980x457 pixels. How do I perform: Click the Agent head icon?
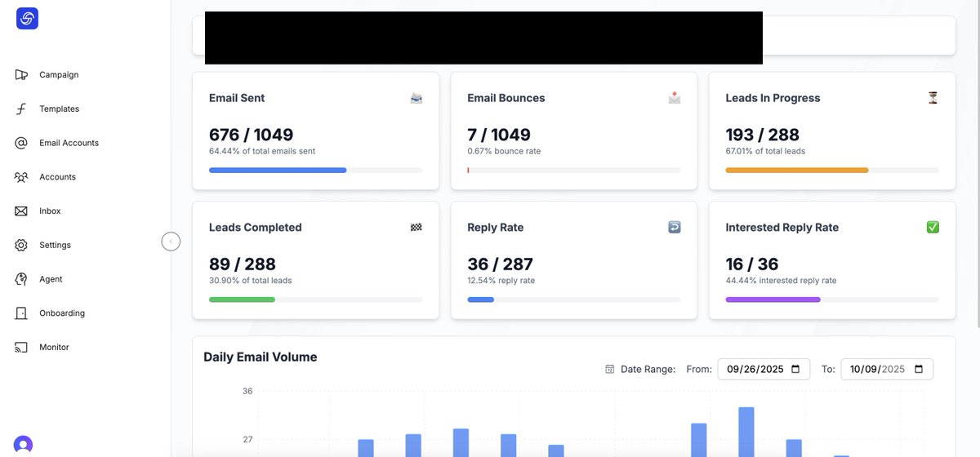tap(22, 279)
